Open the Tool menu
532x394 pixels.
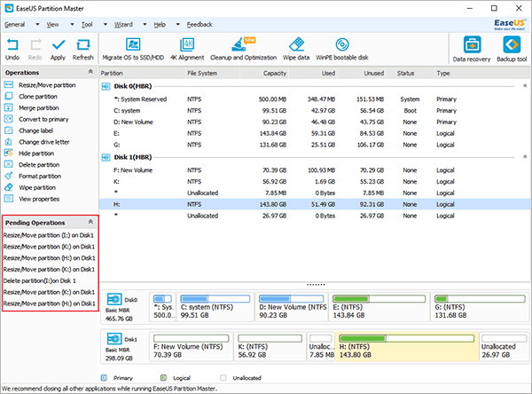coord(87,25)
